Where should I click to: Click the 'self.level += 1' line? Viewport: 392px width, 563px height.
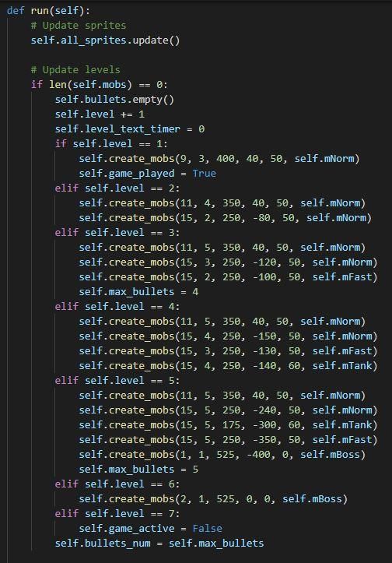coord(100,114)
